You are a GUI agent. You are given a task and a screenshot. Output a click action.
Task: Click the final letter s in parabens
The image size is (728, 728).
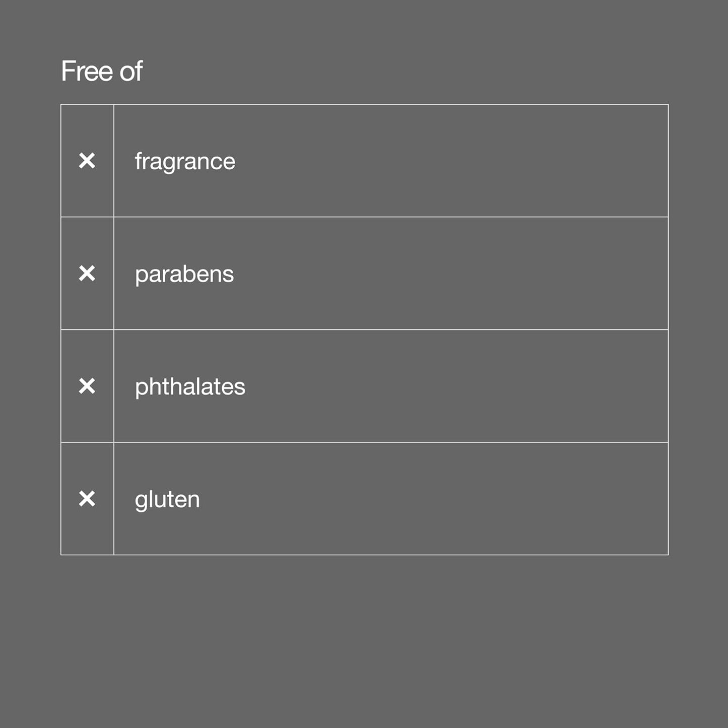(x=229, y=275)
